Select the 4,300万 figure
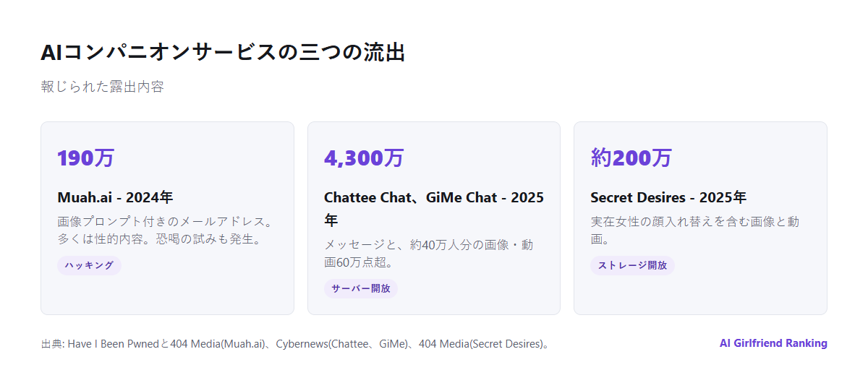This screenshot has width=868, height=383. tap(364, 158)
